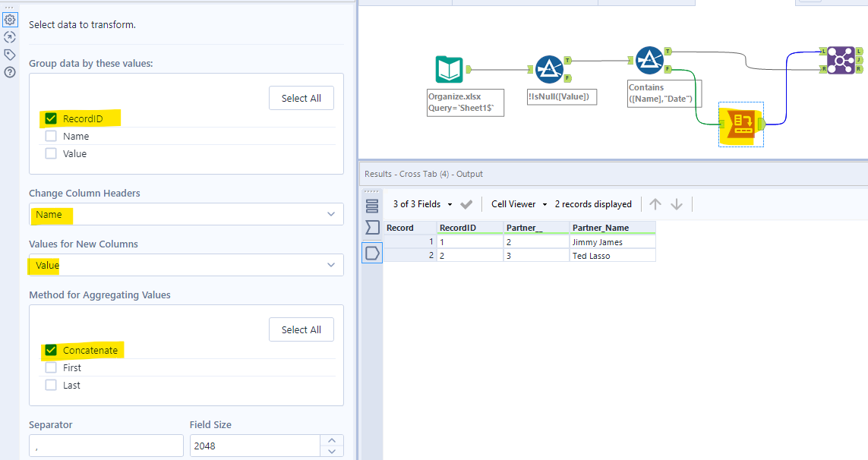Uncheck the RecordID grouping checkbox
Viewport: 868px width, 460px height.
click(x=50, y=118)
